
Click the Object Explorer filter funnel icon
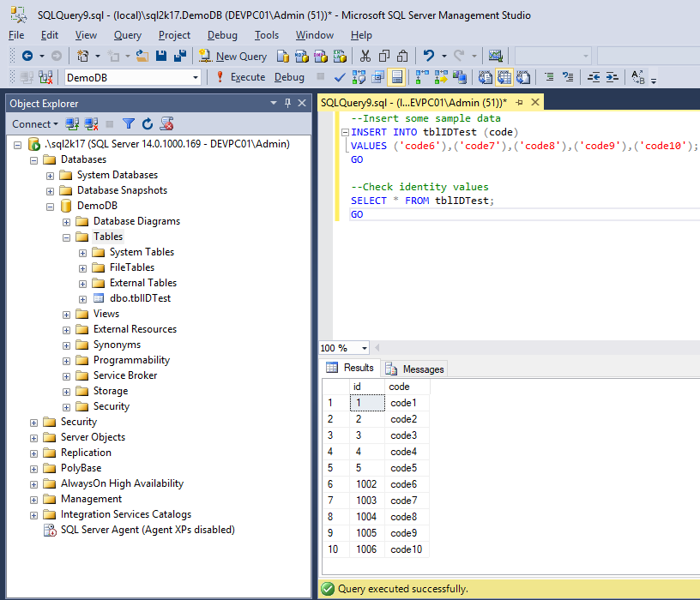click(x=129, y=124)
